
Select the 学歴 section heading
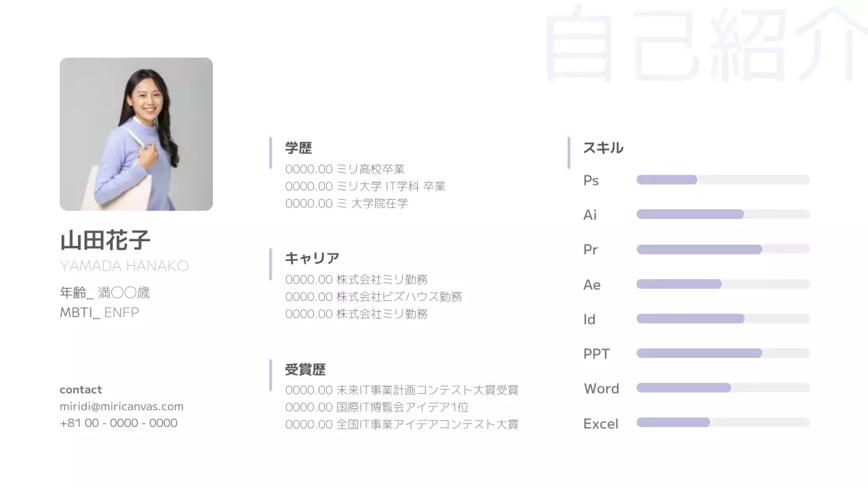[x=298, y=148]
